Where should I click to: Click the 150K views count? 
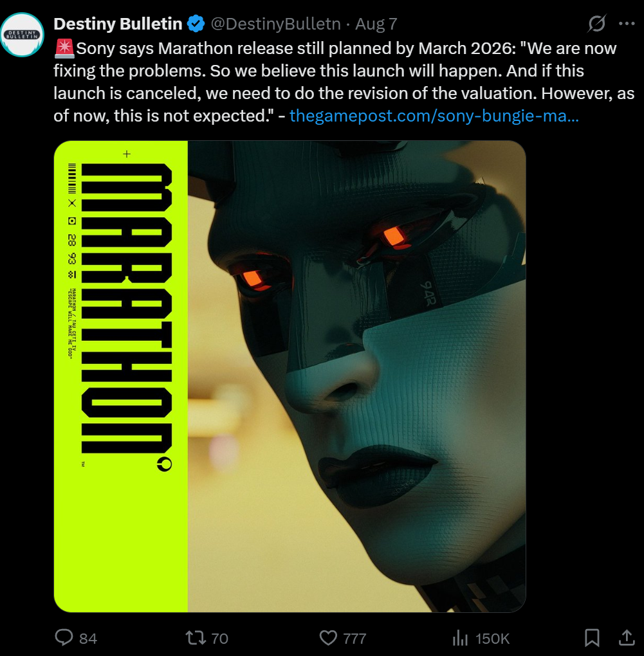click(492, 639)
